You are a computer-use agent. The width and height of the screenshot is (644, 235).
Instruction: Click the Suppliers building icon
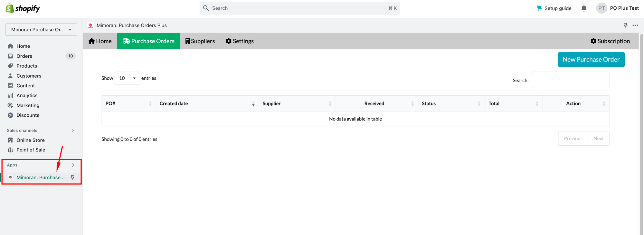tap(187, 41)
